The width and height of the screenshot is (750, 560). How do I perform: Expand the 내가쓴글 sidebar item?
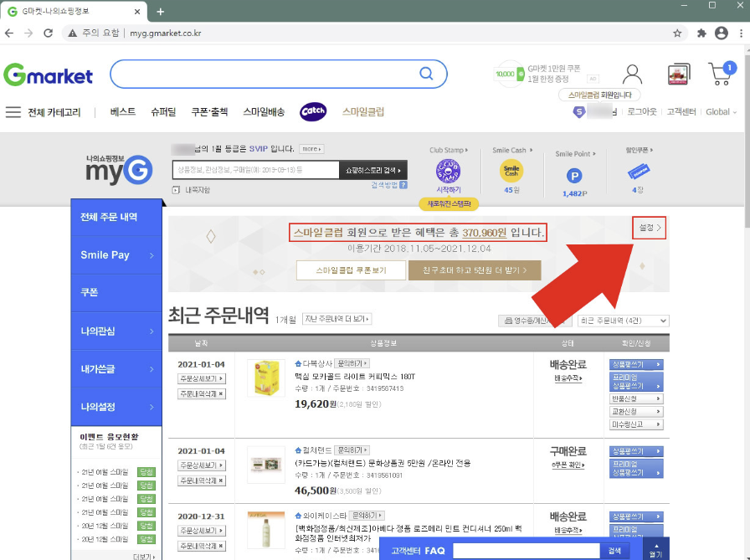(x=116, y=368)
